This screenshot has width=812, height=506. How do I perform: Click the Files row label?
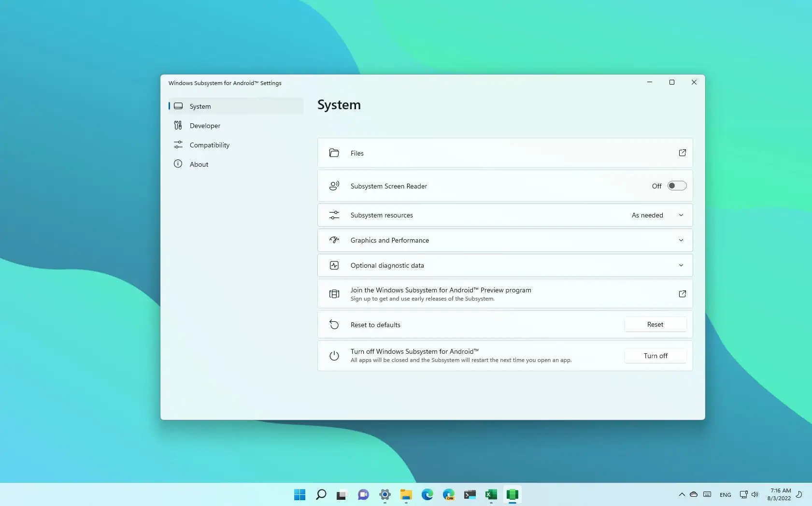(357, 153)
